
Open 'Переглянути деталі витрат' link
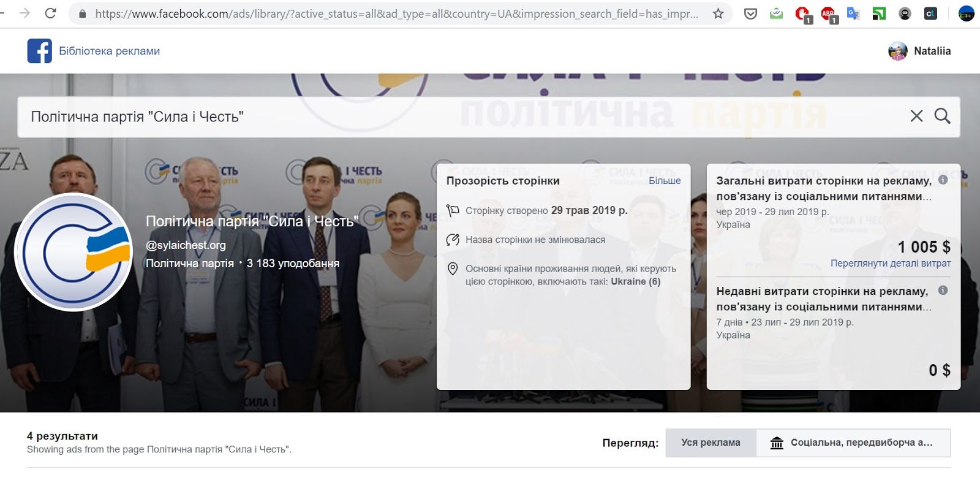[891, 263]
